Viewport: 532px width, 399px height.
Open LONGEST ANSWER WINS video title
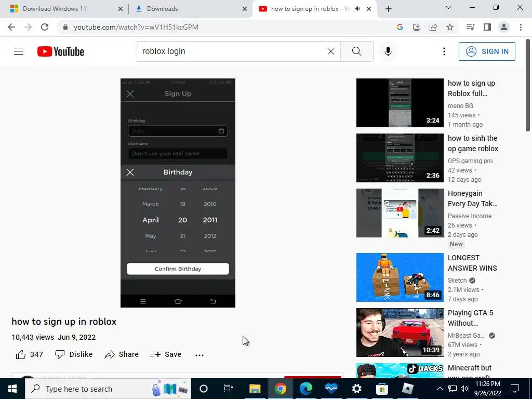pyautogui.click(x=472, y=263)
